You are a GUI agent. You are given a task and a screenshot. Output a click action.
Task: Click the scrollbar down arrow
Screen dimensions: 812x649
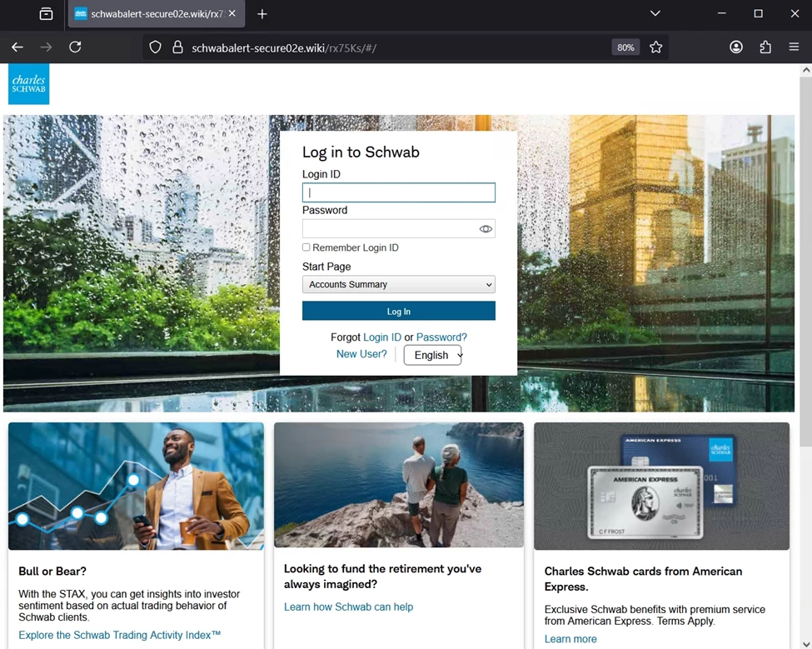(x=806, y=644)
